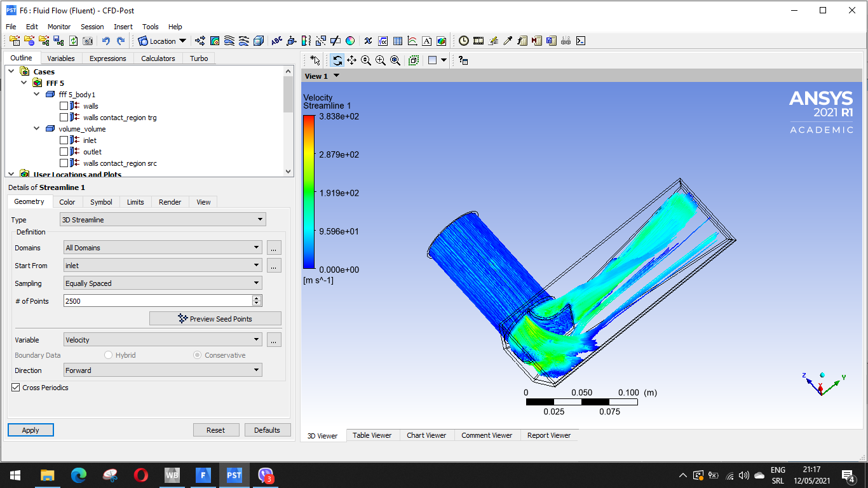The height and width of the screenshot is (488, 868).
Task: Insert Text using the ABC icon
Action: [x=277, y=41]
